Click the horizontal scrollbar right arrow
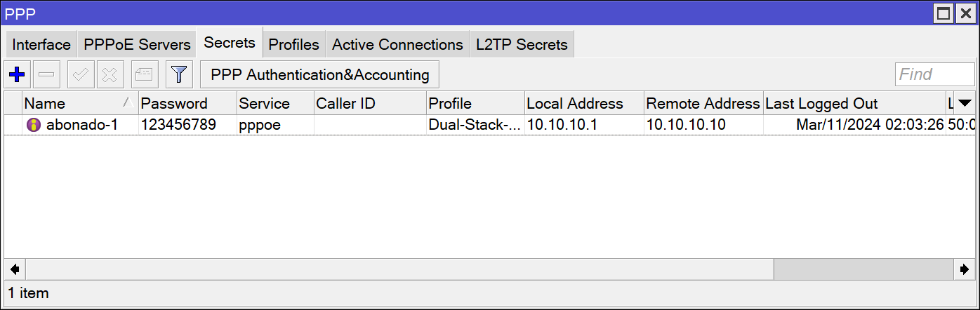This screenshot has height=310, width=980. [964, 269]
